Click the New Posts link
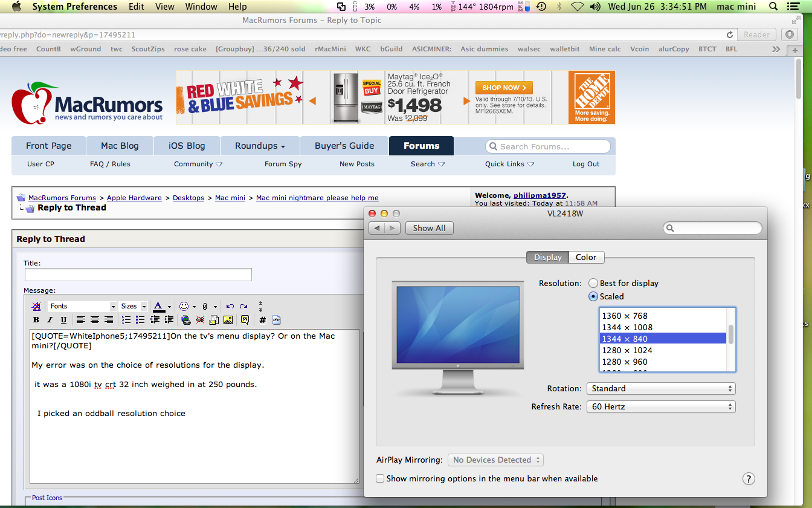The image size is (812, 508). pos(357,164)
